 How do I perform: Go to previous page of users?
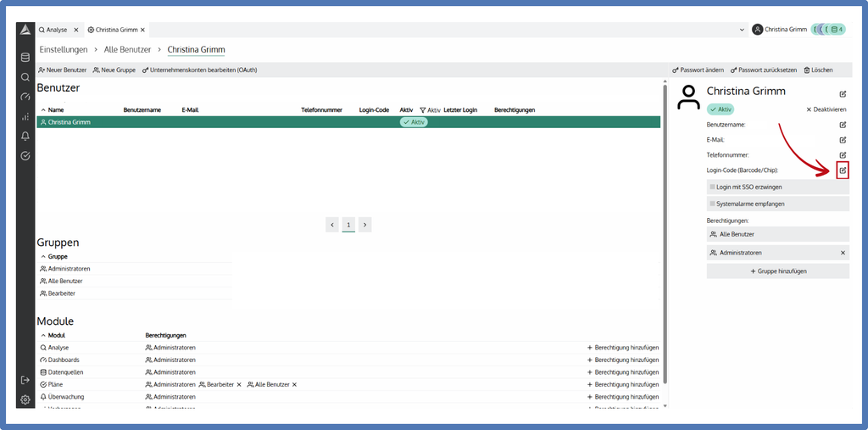tap(331, 225)
